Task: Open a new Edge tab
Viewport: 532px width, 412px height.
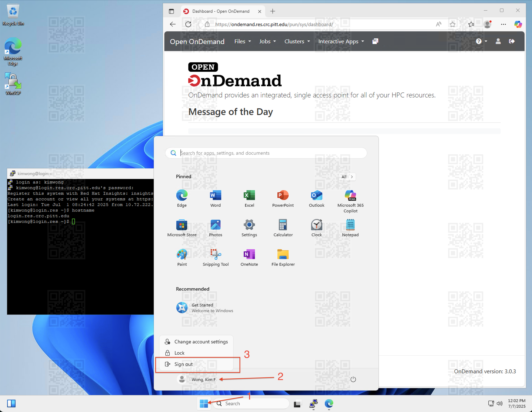Action: pyautogui.click(x=272, y=11)
